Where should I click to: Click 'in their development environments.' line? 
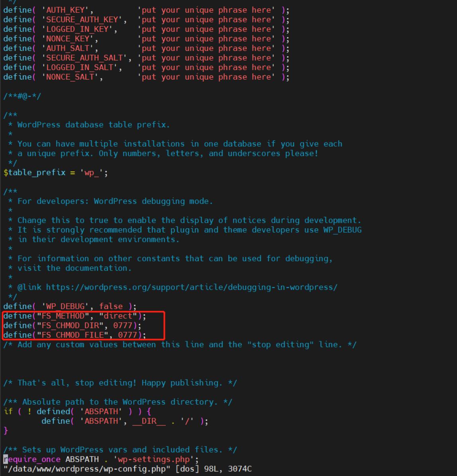[98, 239]
